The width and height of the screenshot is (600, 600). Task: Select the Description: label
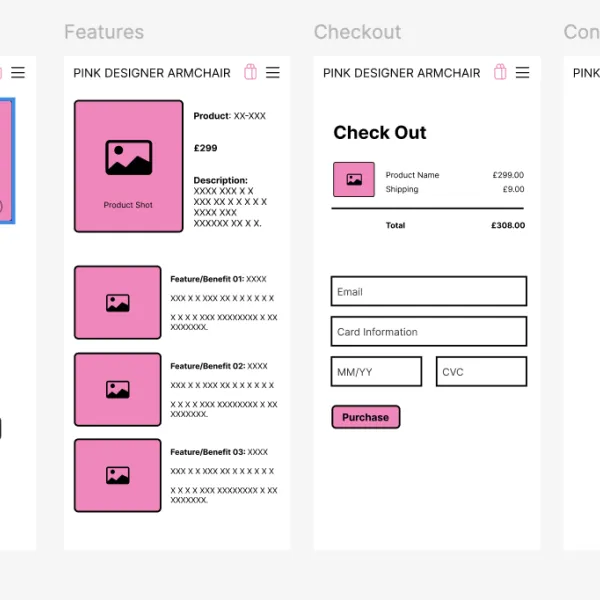tap(220, 180)
